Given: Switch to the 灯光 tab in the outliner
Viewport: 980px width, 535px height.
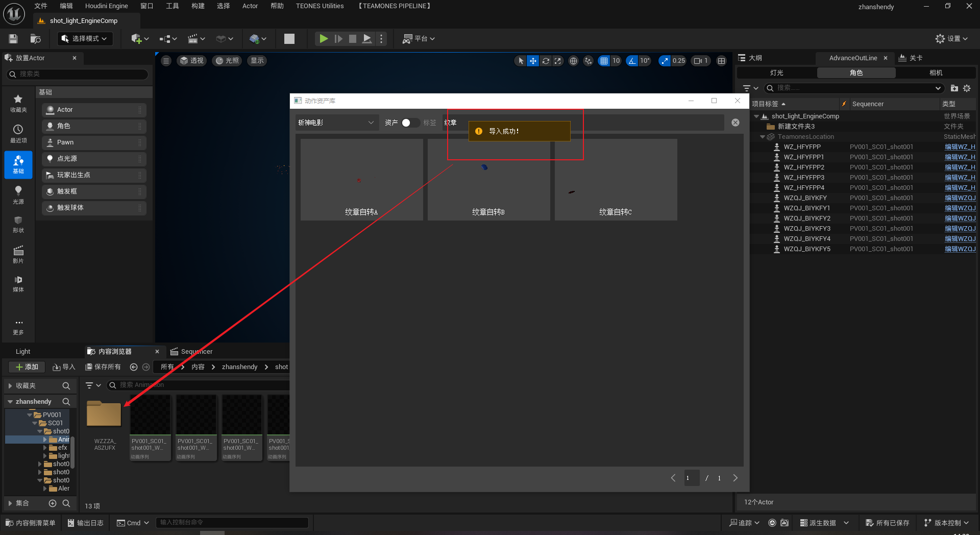Looking at the screenshot, I should click(x=776, y=73).
